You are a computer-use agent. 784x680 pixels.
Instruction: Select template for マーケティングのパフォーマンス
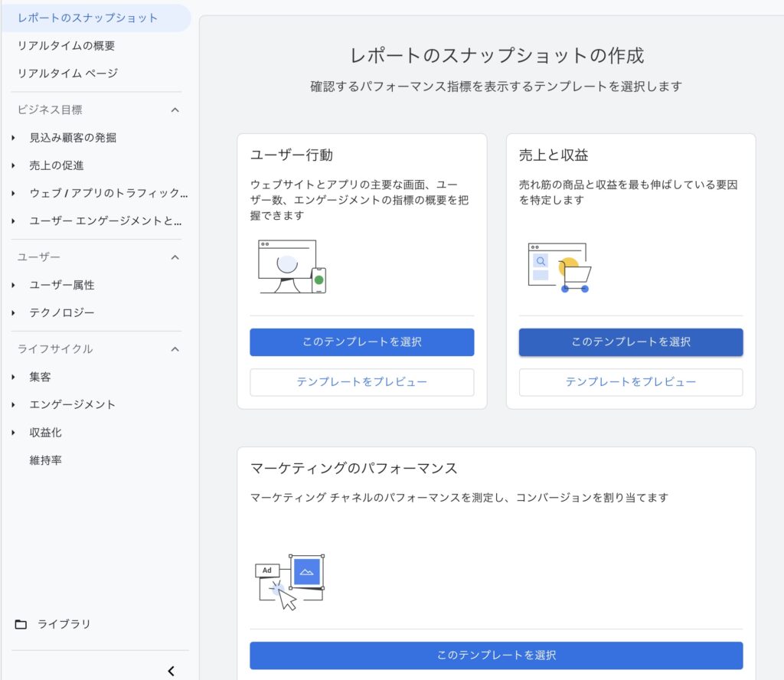496,655
